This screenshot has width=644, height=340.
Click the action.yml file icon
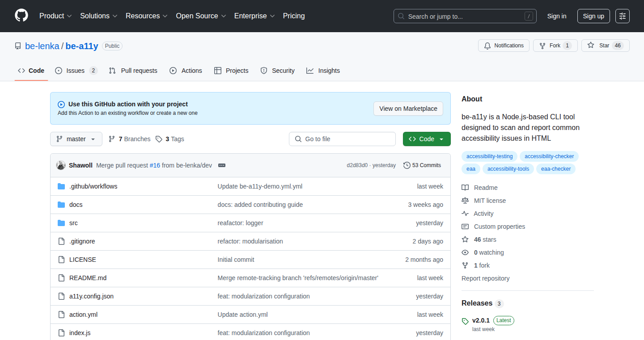click(x=61, y=315)
